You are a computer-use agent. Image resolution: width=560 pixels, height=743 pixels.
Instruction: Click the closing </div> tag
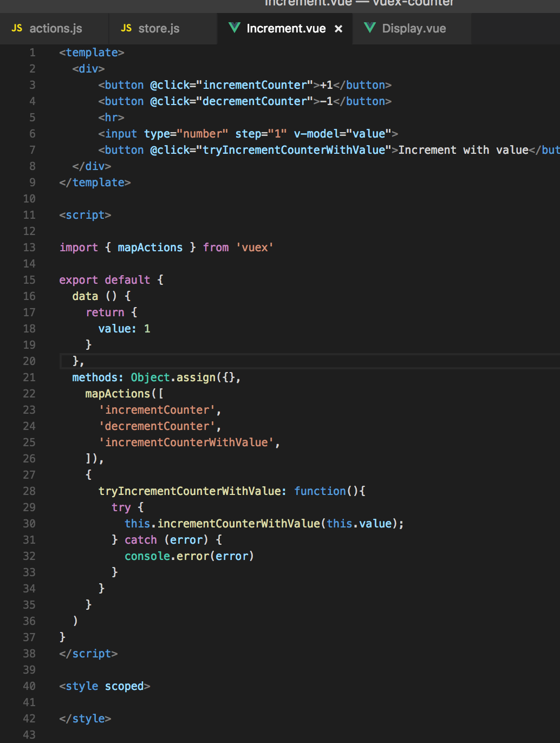pos(92,166)
